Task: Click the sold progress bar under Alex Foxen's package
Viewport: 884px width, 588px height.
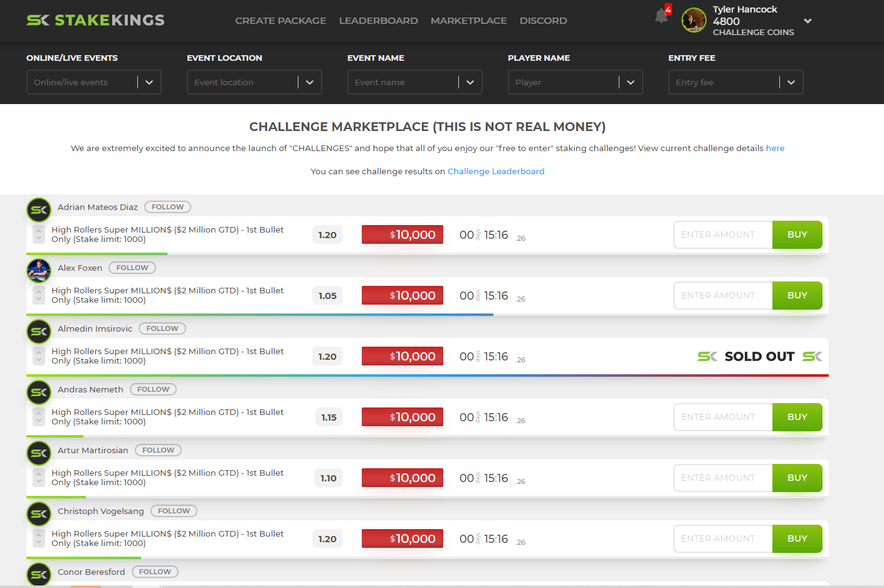Action: [260, 315]
